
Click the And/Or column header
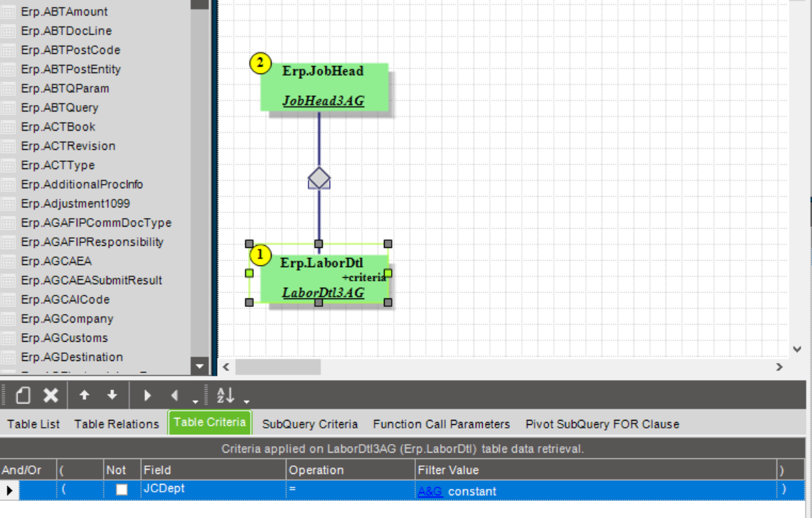(x=28, y=470)
